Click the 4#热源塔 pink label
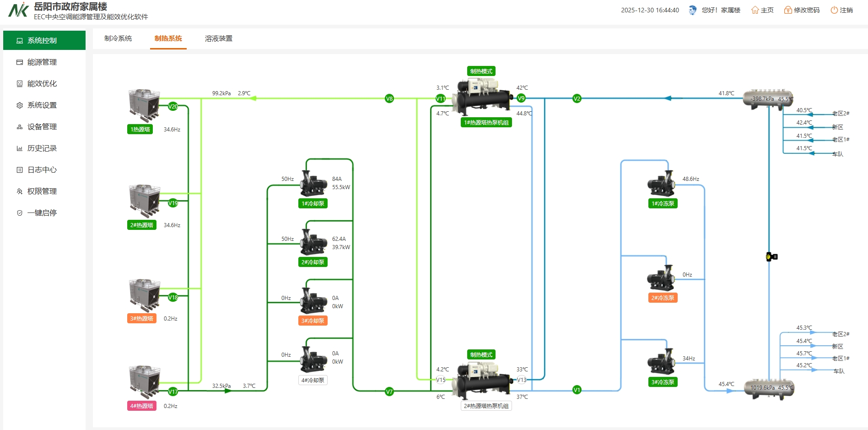The image size is (868, 430). tap(142, 406)
